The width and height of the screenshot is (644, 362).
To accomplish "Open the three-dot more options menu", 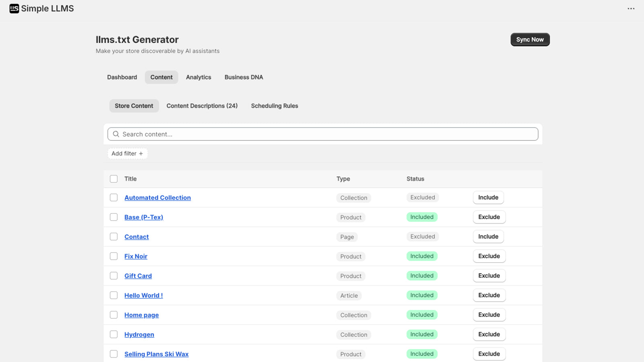I will pos(631,8).
